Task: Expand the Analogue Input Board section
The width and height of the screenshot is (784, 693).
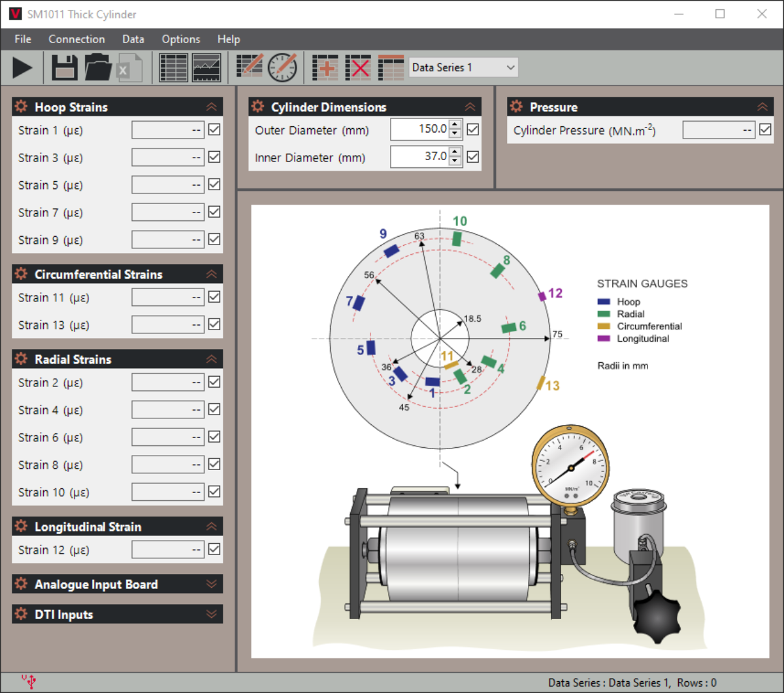Action: click(210, 584)
